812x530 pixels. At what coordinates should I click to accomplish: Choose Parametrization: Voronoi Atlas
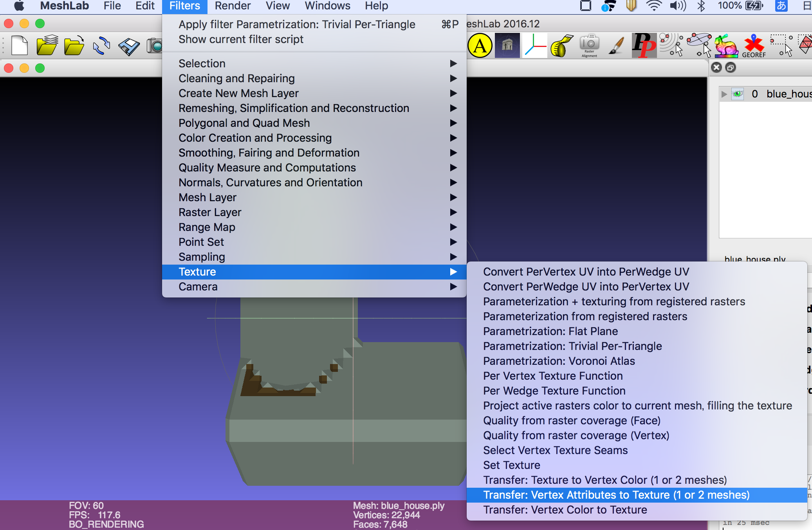tap(637, 361)
